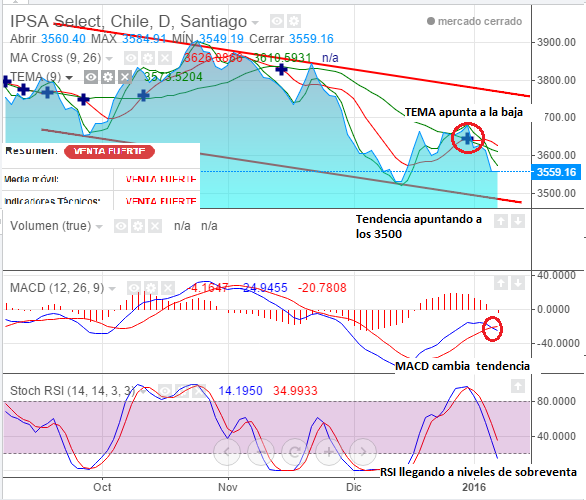
Task: Toggle visibility of MACD (12, 26, 9)
Action: [x=134, y=288]
